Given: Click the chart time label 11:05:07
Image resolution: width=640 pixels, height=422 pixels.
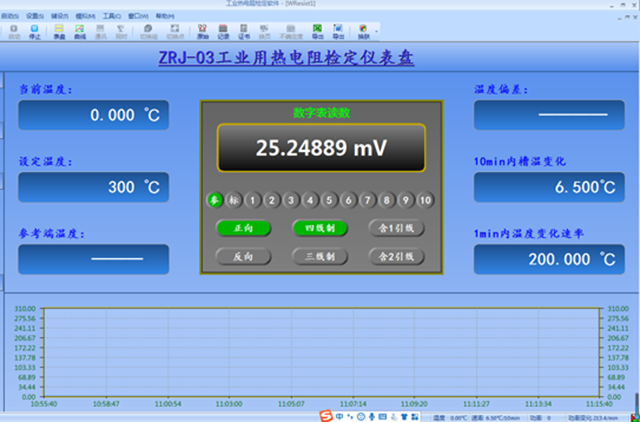Looking at the screenshot, I should click(x=291, y=404).
